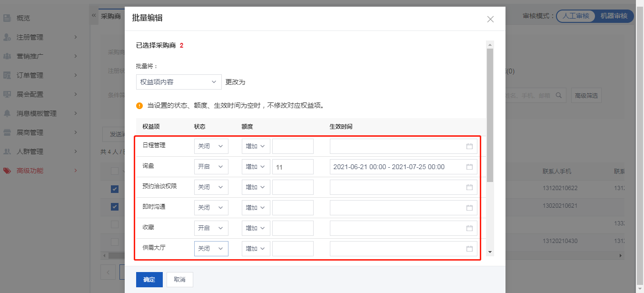
Task: Click the 发送消息 button behind the dialog
Action: (x=114, y=134)
